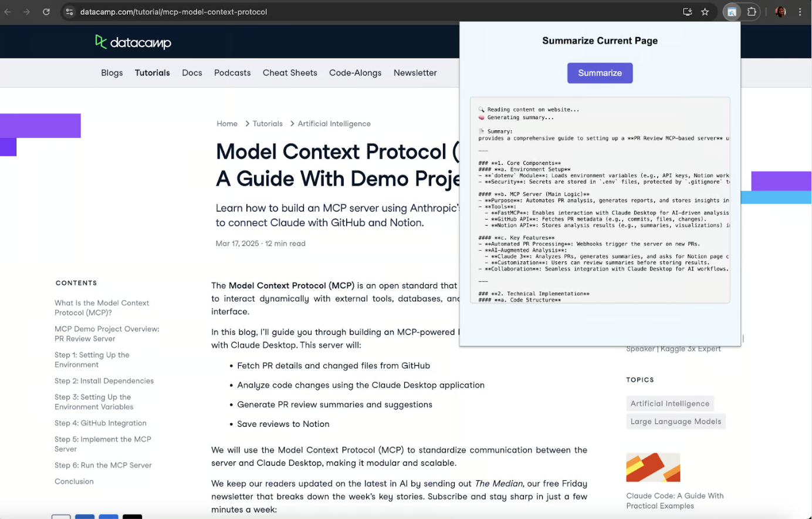Click the browser forward arrow
The width and height of the screenshot is (812, 519).
point(26,12)
